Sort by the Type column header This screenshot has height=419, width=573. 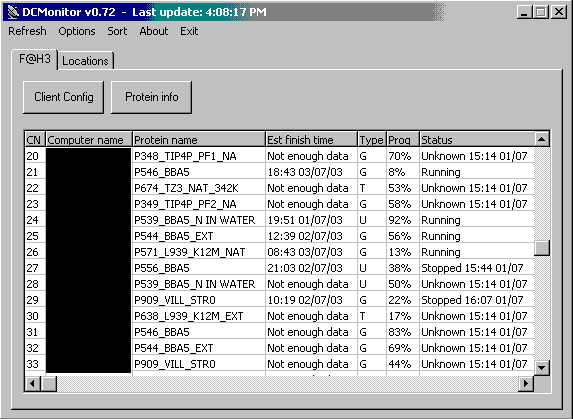(x=372, y=140)
